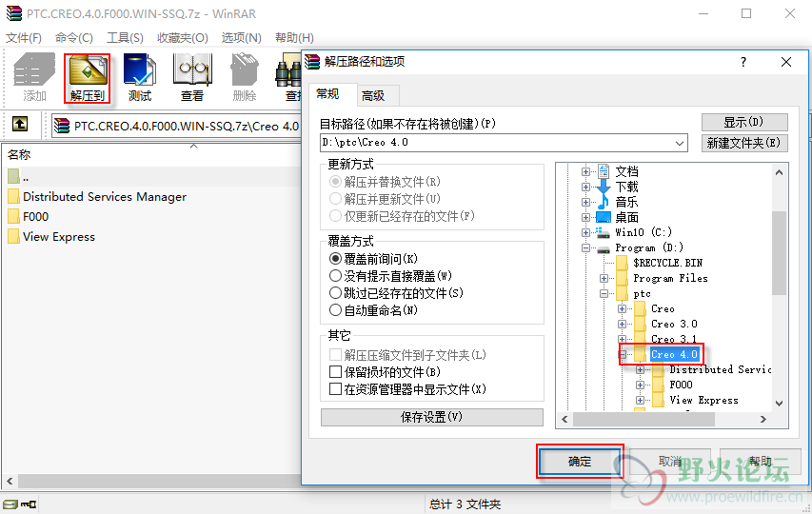Image resolution: width=812 pixels, height=514 pixels.
Task: Click the 保存设置(V) button
Action: click(x=432, y=417)
